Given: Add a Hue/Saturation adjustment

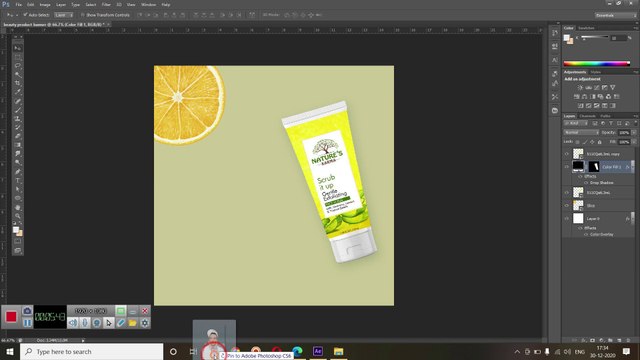Looking at the screenshot, I should tap(576, 97).
